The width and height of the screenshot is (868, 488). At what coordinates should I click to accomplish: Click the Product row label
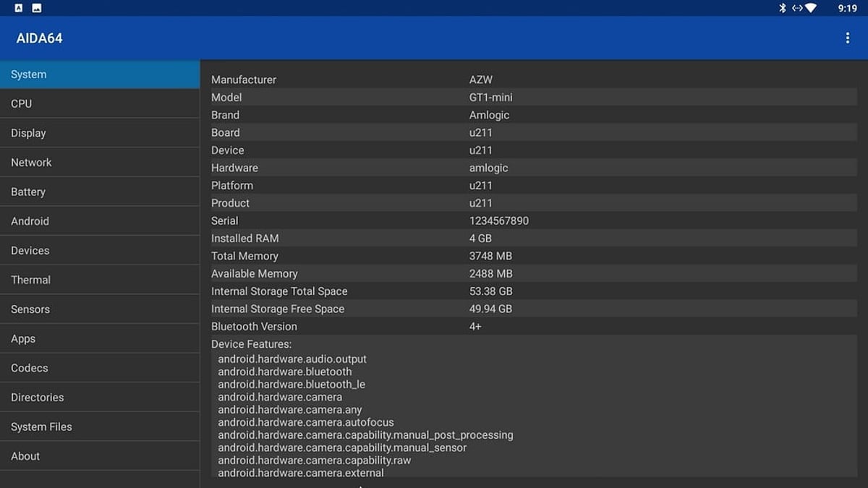point(230,203)
